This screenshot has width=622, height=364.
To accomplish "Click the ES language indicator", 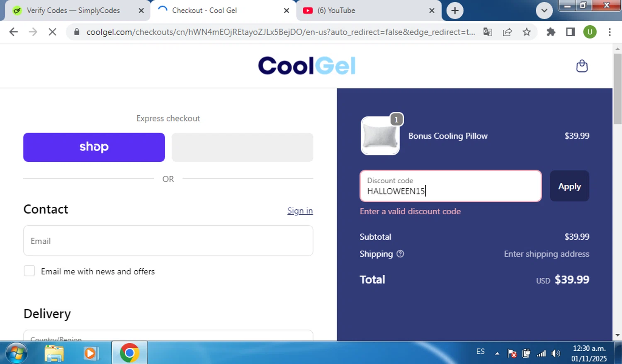I will (x=480, y=352).
